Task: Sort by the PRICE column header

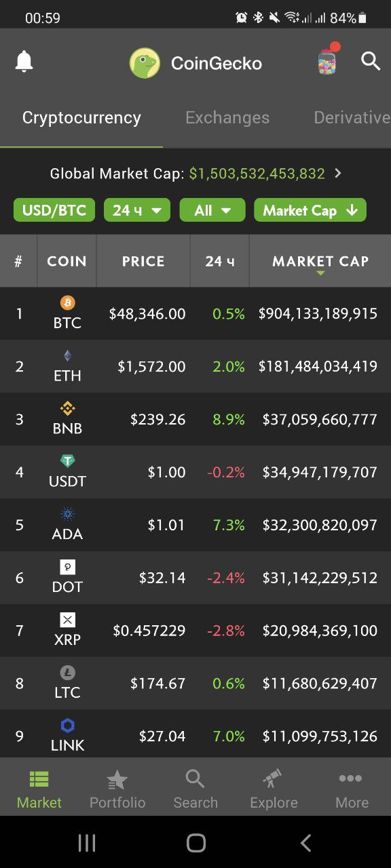Action: click(x=143, y=261)
